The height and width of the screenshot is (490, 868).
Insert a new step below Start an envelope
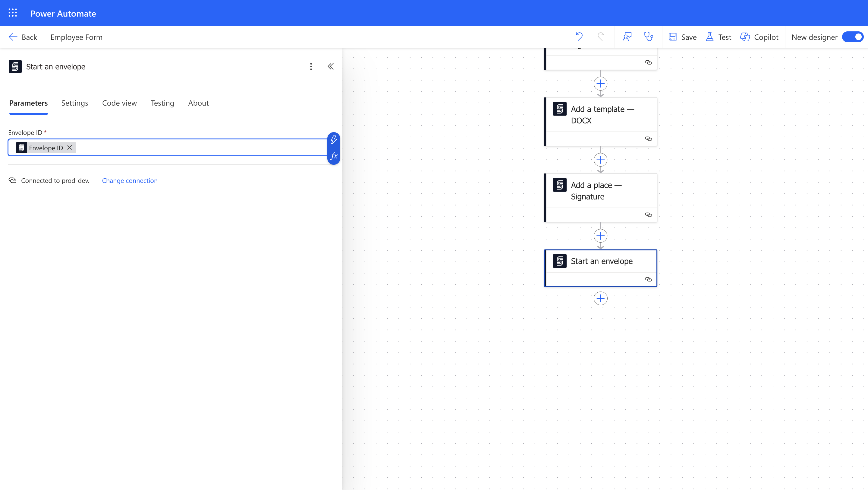click(x=601, y=298)
